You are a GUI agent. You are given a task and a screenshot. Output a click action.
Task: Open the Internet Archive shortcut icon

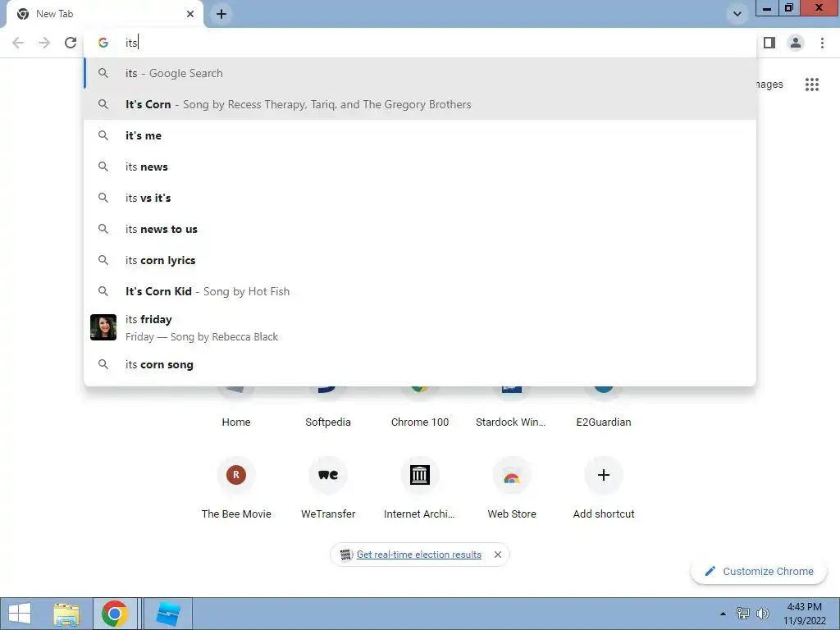pos(420,475)
